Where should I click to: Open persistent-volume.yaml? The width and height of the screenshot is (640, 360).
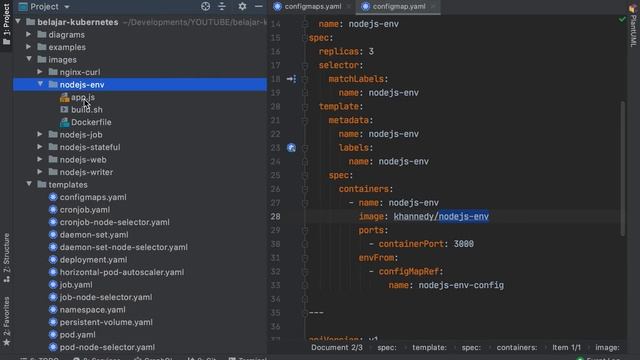click(x=106, y=322)
